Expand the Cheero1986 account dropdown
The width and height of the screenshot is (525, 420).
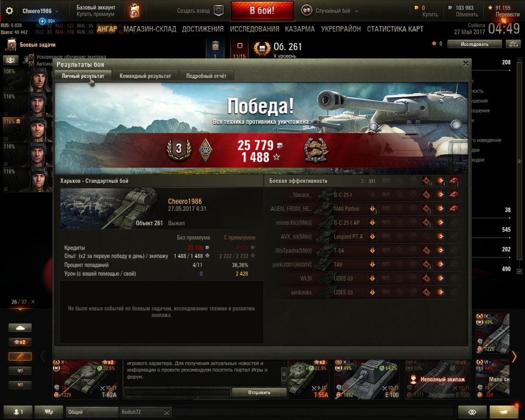click(40, 11)
